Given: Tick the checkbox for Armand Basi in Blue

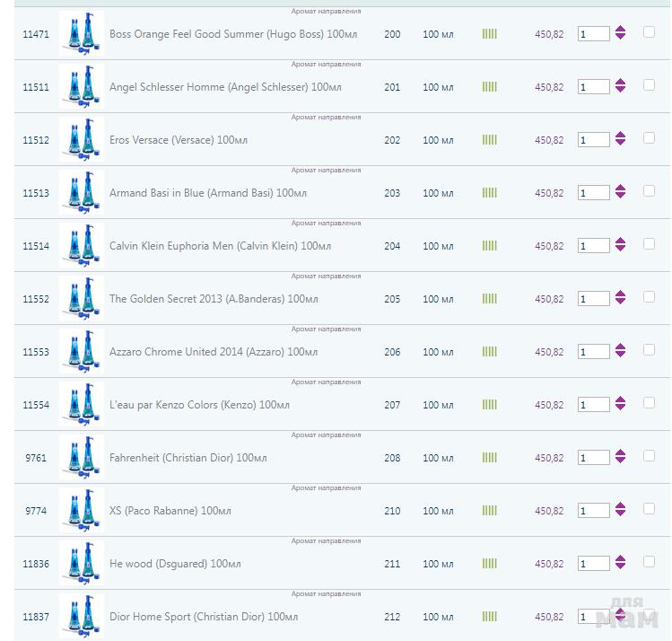Looking at the screenshot, I should [x=649, y=191].
